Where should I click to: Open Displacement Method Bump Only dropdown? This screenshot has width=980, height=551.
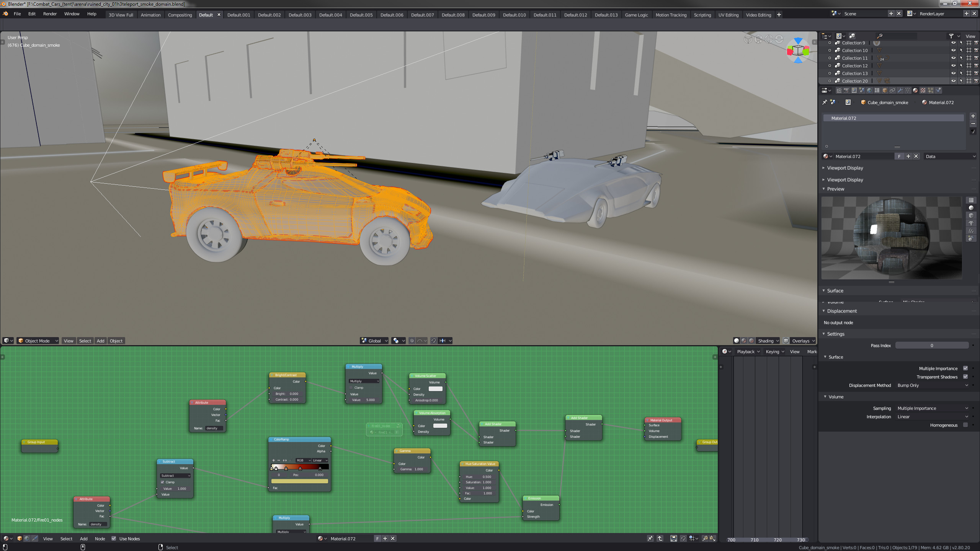(932, 385)
